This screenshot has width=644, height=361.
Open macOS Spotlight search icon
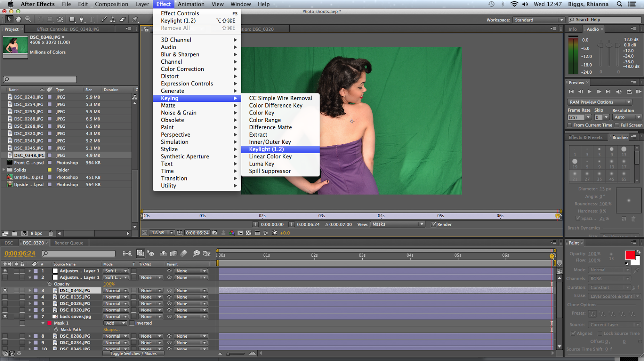click(x=619, y=4)
